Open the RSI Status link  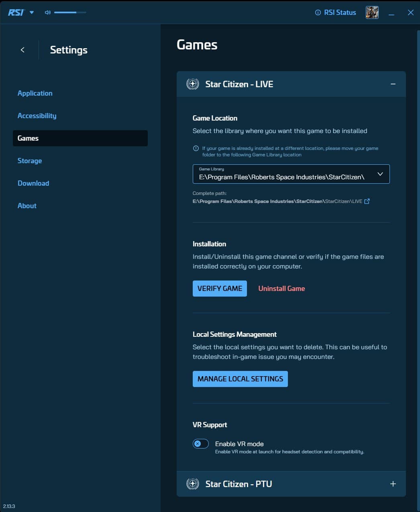[340, 12]
